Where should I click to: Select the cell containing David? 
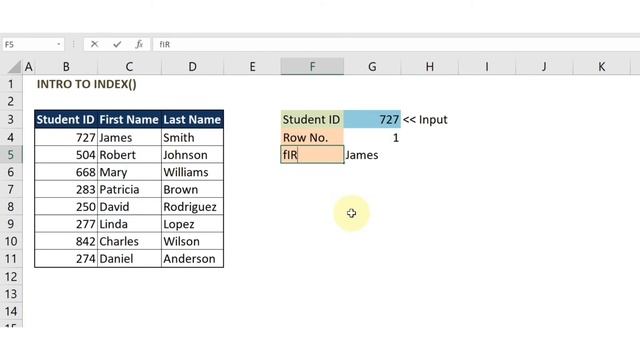click(x=129, y=207)
